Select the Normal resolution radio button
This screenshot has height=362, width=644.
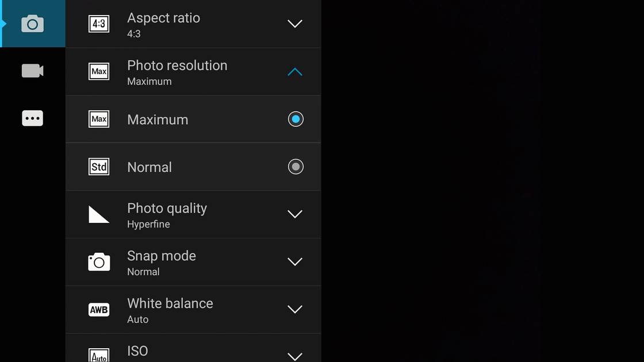pyautogui.click(x=296, y=167)
